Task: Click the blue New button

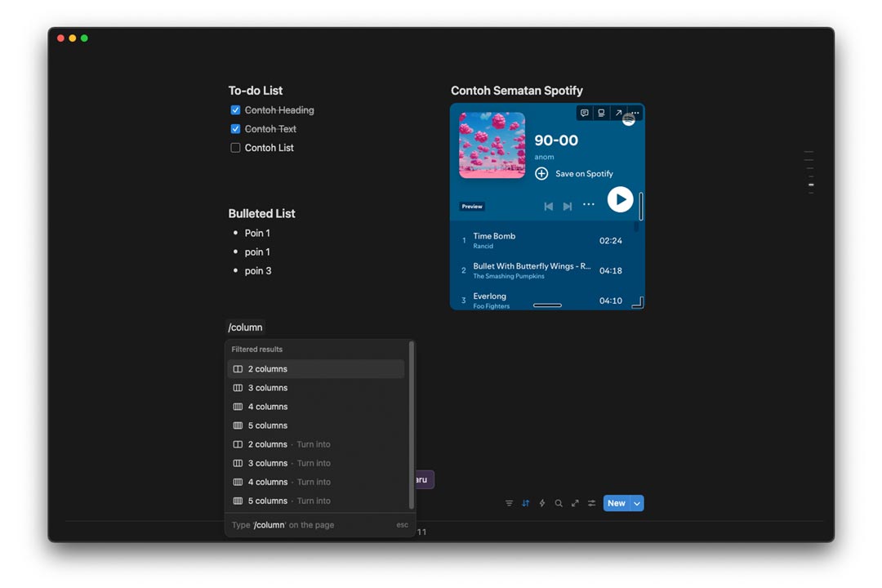Action: pyautogui.click(x=617, y=503)
